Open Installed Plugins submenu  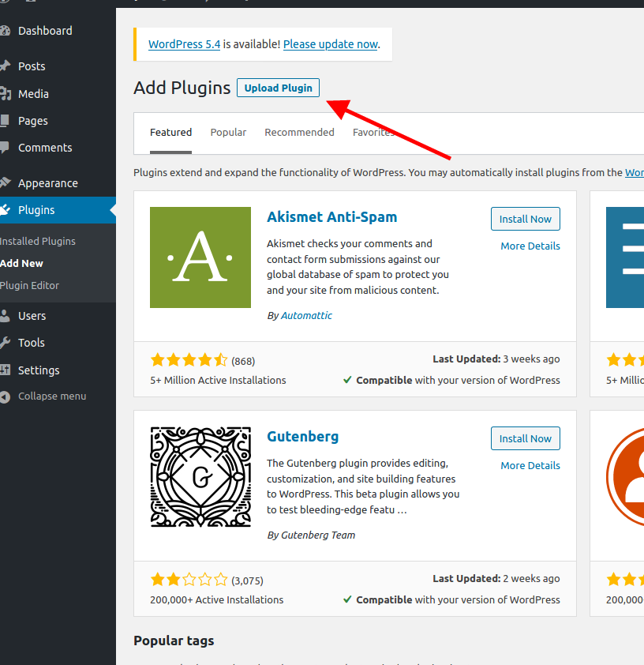(x=38, y=242)
